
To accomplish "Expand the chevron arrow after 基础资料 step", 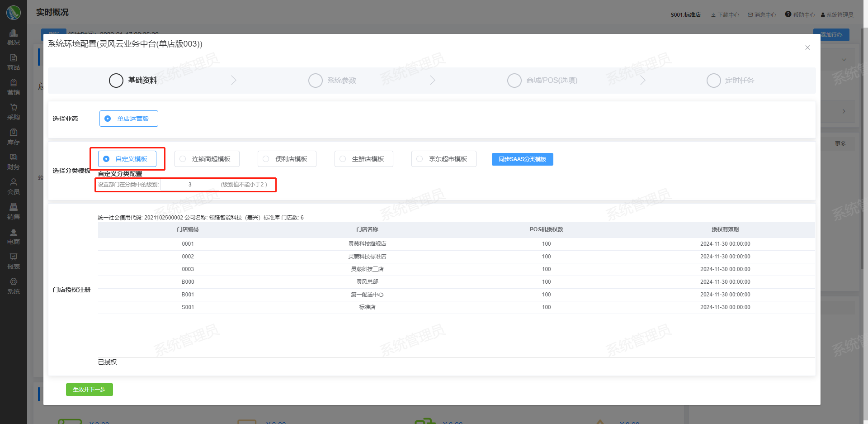I will click(234, 81).
